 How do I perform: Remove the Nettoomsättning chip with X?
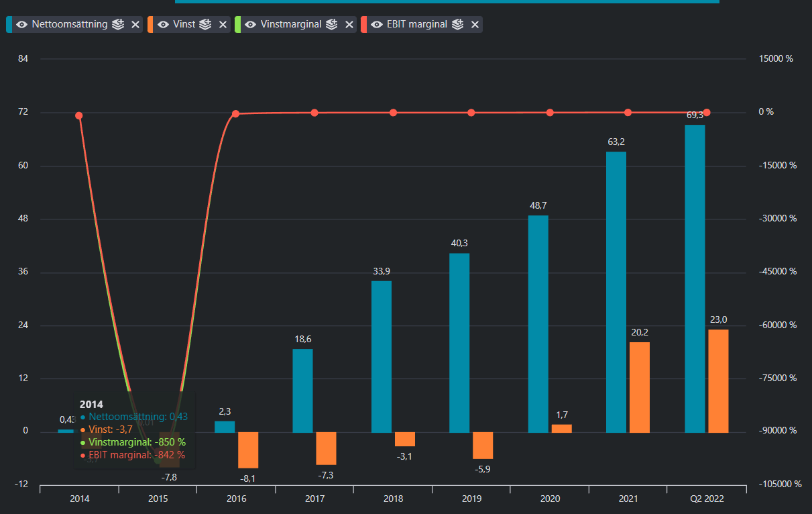tap(135, 24)
